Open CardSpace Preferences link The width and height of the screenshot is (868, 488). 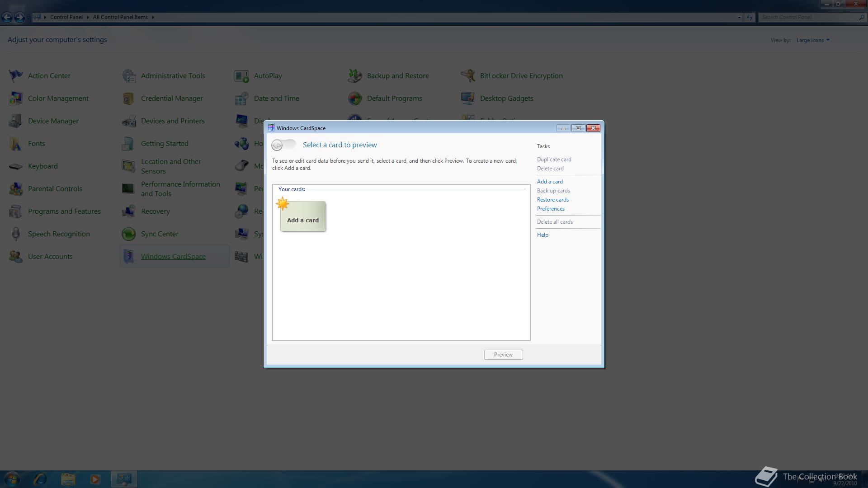(551, 209)
